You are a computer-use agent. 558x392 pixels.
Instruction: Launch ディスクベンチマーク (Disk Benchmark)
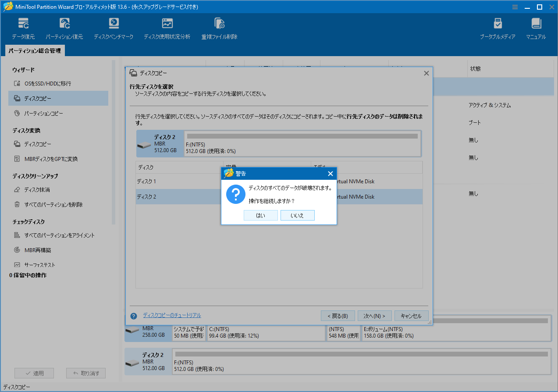(114, 27)
